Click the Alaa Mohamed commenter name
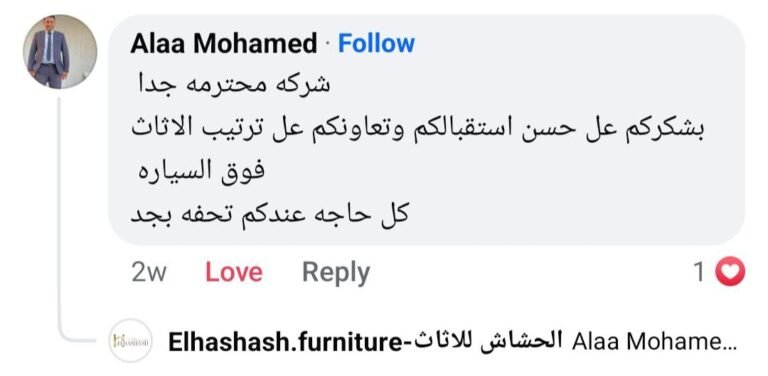The width and height of the screenshot is (768, 376). pos(224,44)
